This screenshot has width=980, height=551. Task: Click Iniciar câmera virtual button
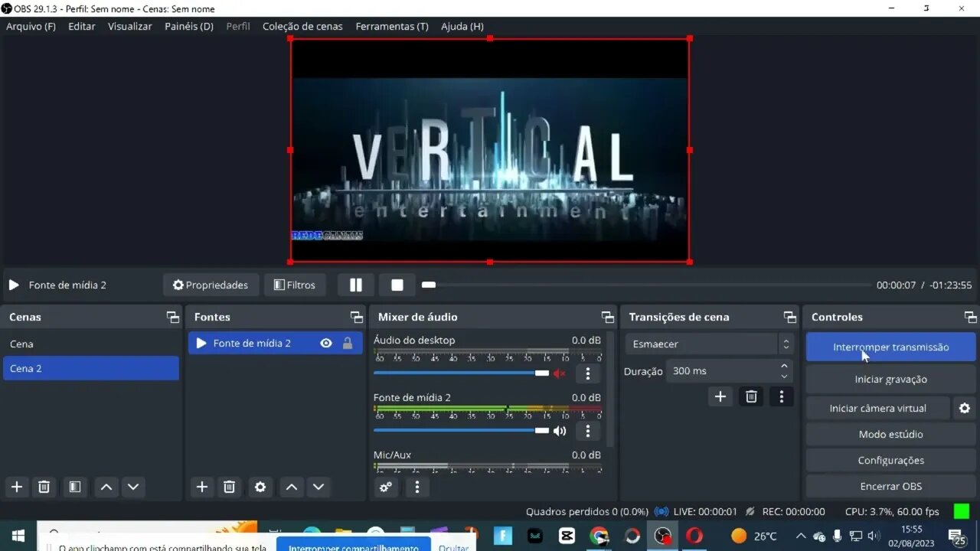coord(878,408)
